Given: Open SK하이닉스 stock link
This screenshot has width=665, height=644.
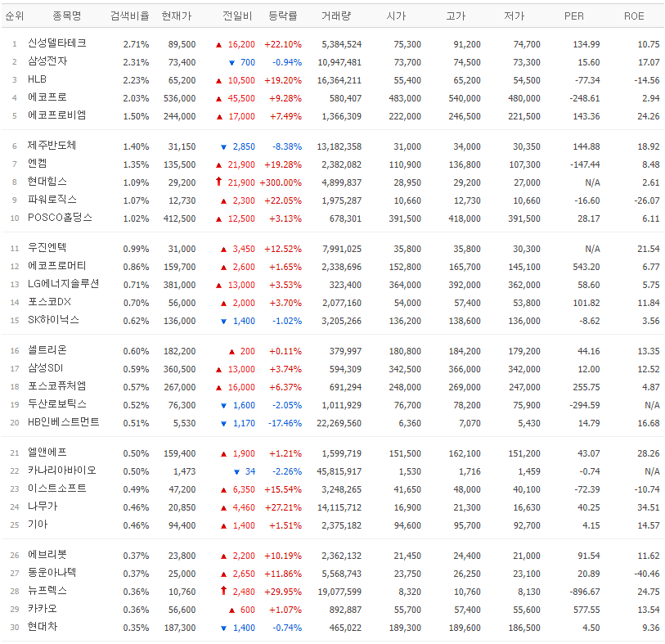Looking at the screenshot, I should click(x=53, y=320).
